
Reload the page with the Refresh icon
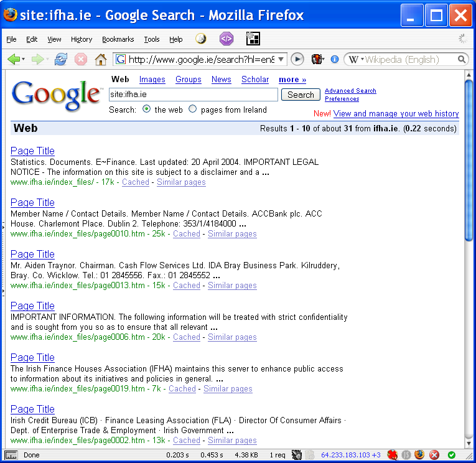point(61,59)
